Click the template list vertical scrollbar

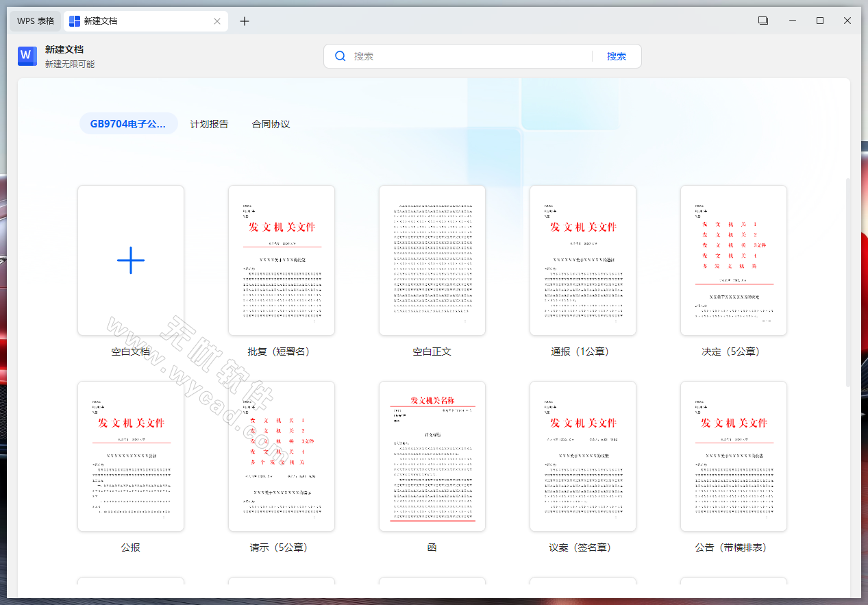pyautogui.click(x=849, y=281)
